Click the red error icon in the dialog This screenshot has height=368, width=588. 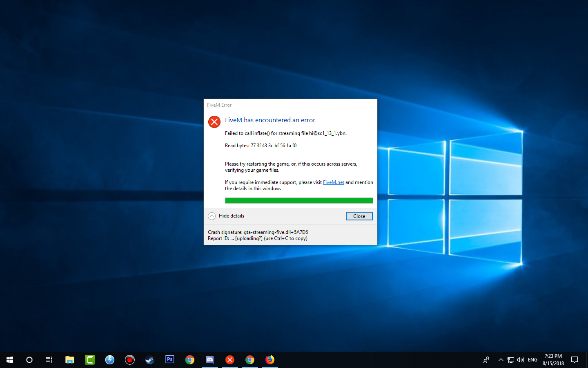pyautogui.click(x=214, y=121)
